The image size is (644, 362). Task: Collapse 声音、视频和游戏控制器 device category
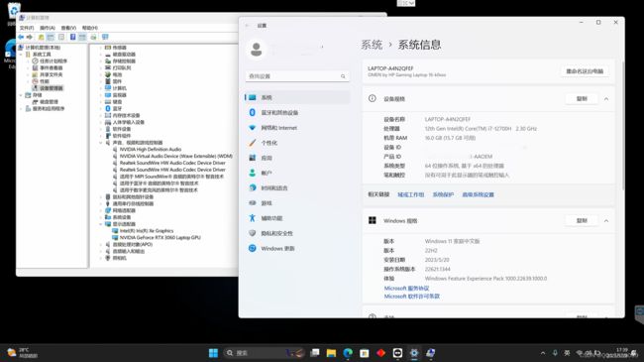pyautogui.click(x=101, y=143)
